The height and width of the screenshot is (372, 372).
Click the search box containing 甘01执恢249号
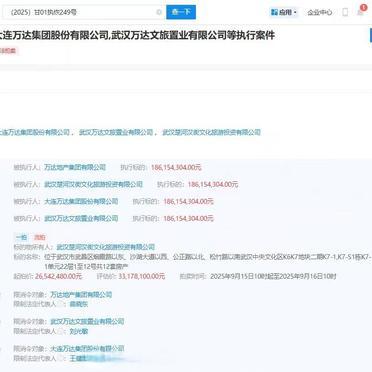click(x=83, y=12)
